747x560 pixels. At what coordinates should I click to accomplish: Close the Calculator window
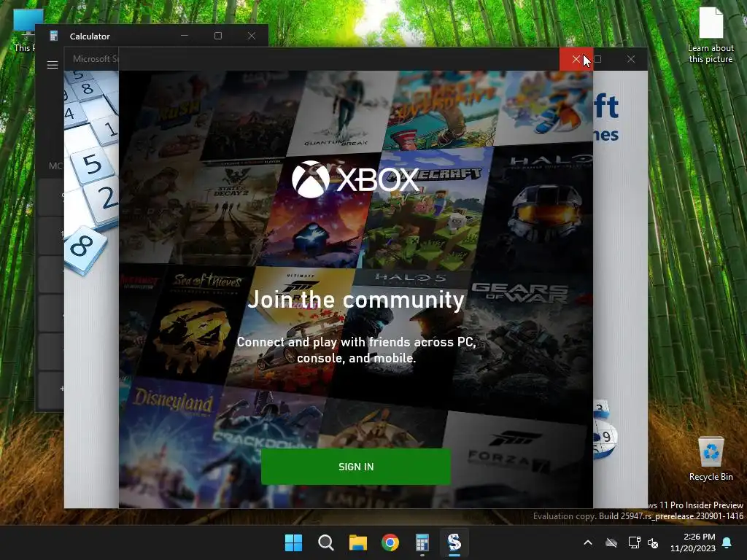click(x=252, y=36)
